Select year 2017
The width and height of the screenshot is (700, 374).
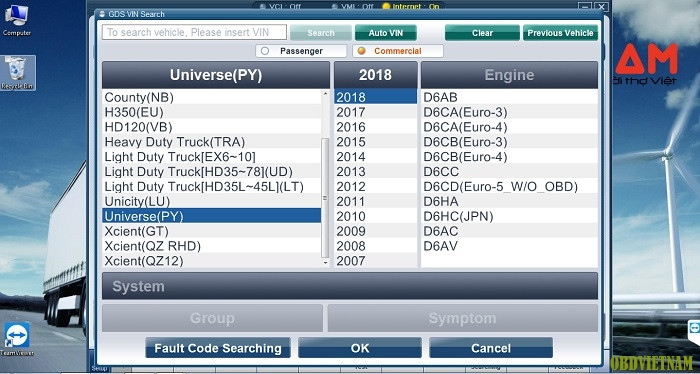pos(375,112)
